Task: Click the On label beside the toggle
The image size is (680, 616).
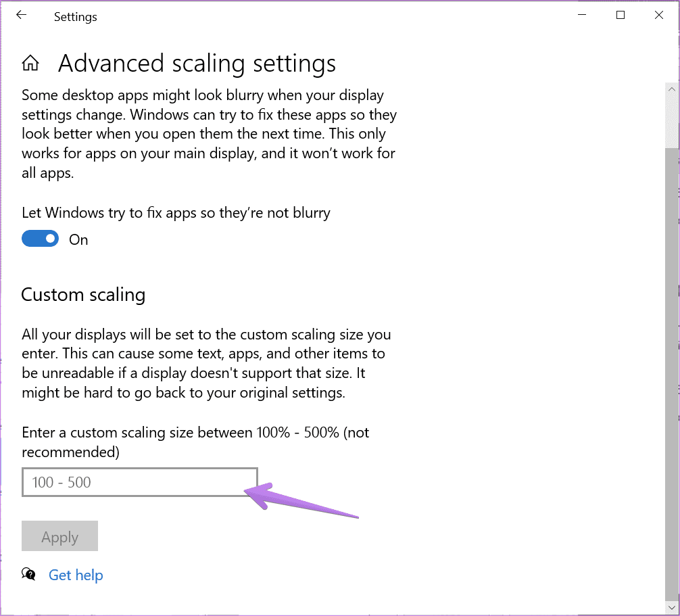Action: (78, 239)
